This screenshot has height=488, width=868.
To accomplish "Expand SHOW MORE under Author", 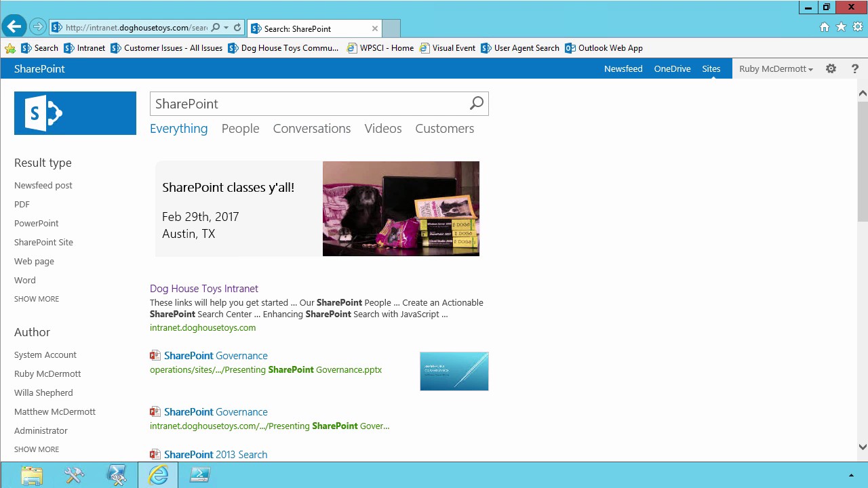I will [x=37, y=449].
